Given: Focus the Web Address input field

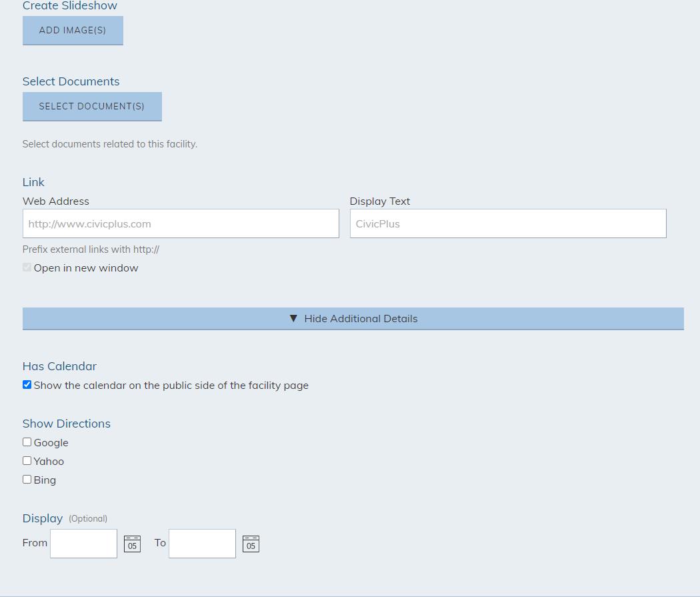Looking at the screenshot, I should pyautogui.click(x=181, y=223).
